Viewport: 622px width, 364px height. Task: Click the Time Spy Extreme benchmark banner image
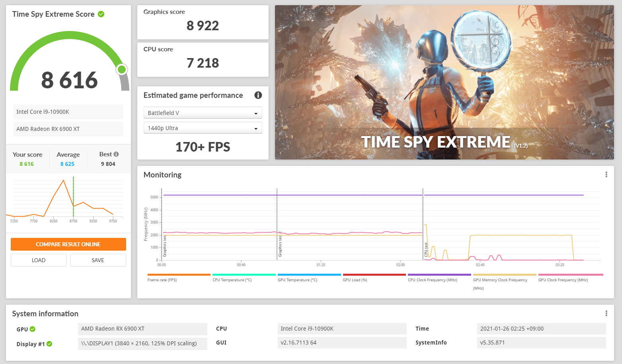pos(444,82)
